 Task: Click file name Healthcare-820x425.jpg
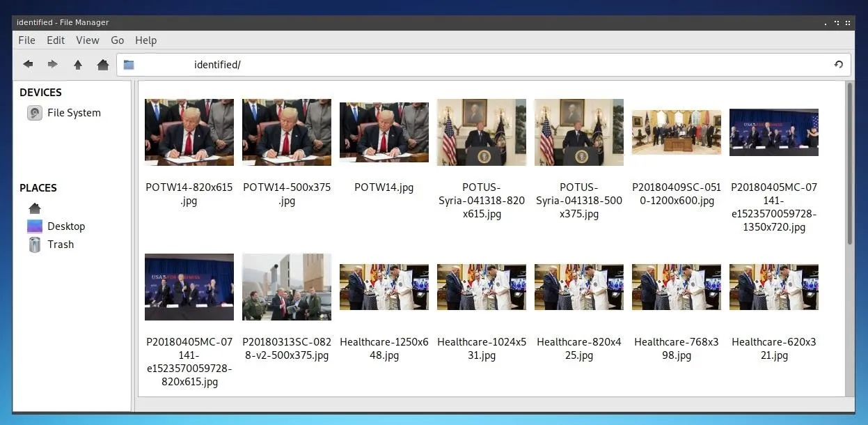tap(579, 348)
